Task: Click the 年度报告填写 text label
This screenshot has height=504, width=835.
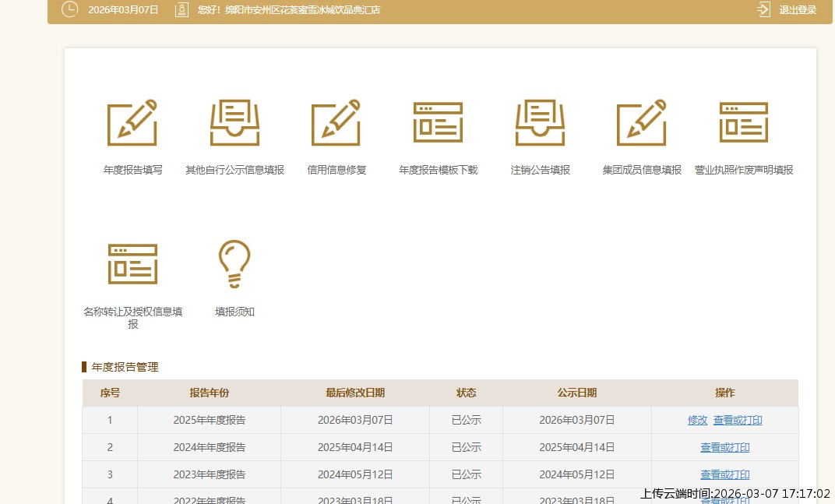Action: pos(132,170)
